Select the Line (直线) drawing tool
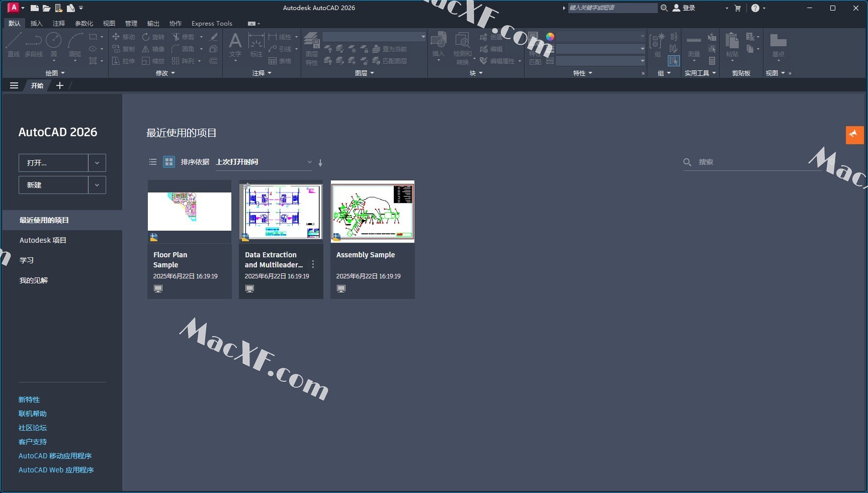 (x=14, y=44)
